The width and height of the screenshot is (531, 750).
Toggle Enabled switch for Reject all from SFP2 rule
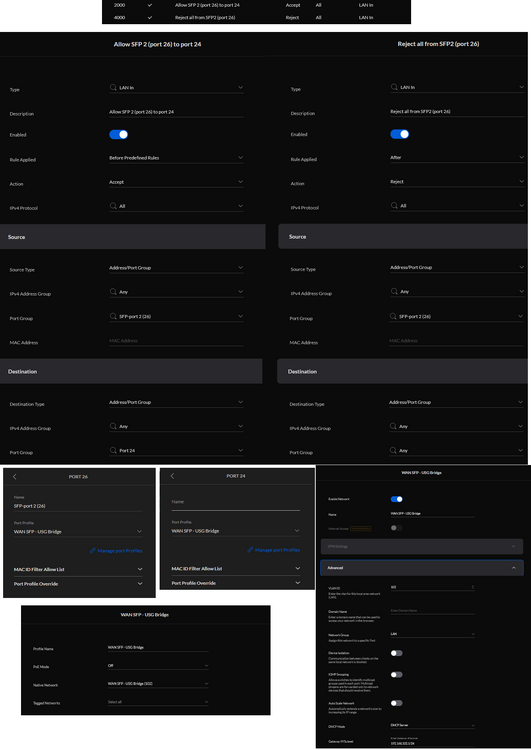[399, 134]
